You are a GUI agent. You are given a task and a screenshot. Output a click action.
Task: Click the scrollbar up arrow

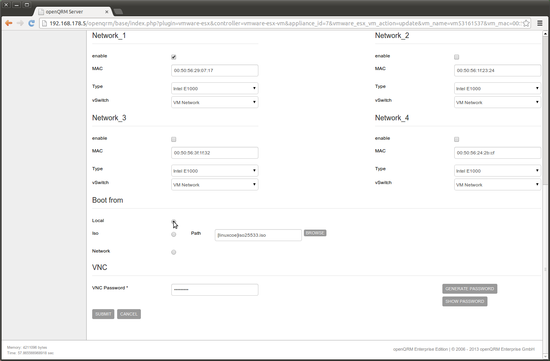pos(545,34)
